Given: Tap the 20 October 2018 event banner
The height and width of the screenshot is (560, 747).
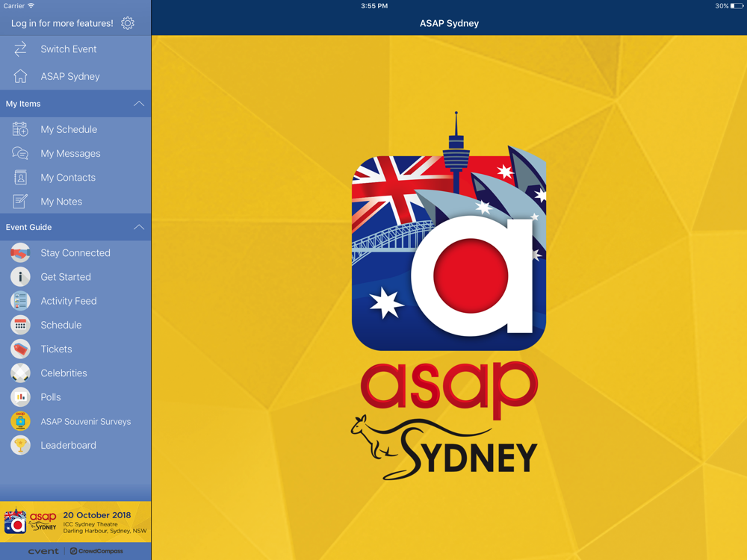Looking at the screenshot, I should point(75,521).
